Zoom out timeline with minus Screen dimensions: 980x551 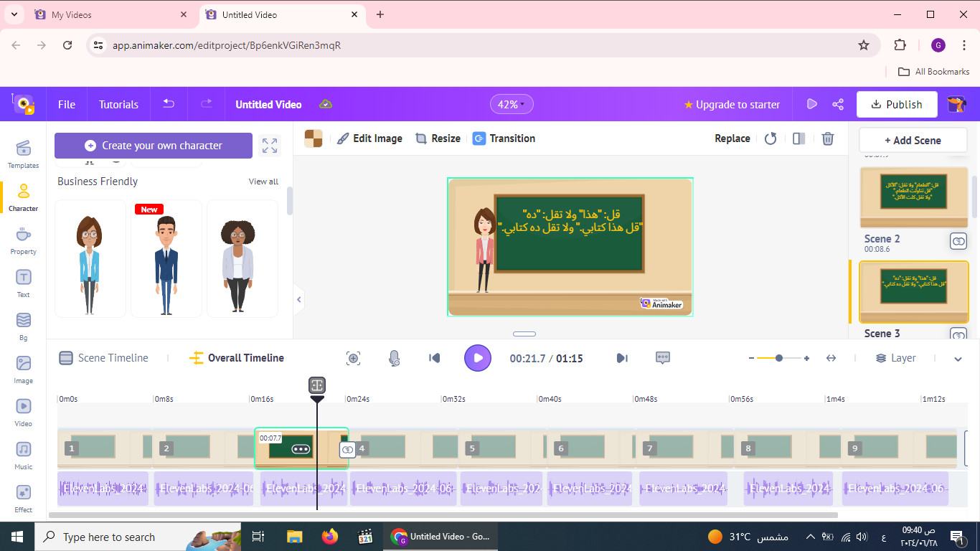click(x=751, y=358)
